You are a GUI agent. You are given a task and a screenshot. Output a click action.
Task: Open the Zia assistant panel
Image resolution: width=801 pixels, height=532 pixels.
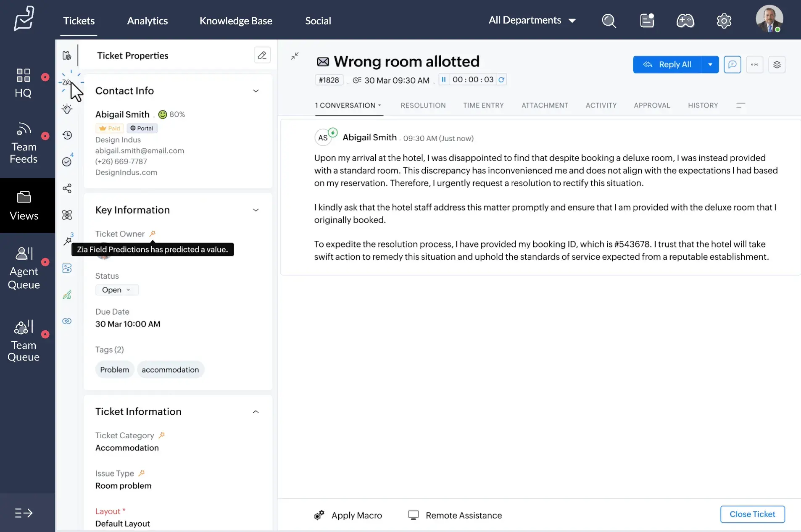click(67, 82)
